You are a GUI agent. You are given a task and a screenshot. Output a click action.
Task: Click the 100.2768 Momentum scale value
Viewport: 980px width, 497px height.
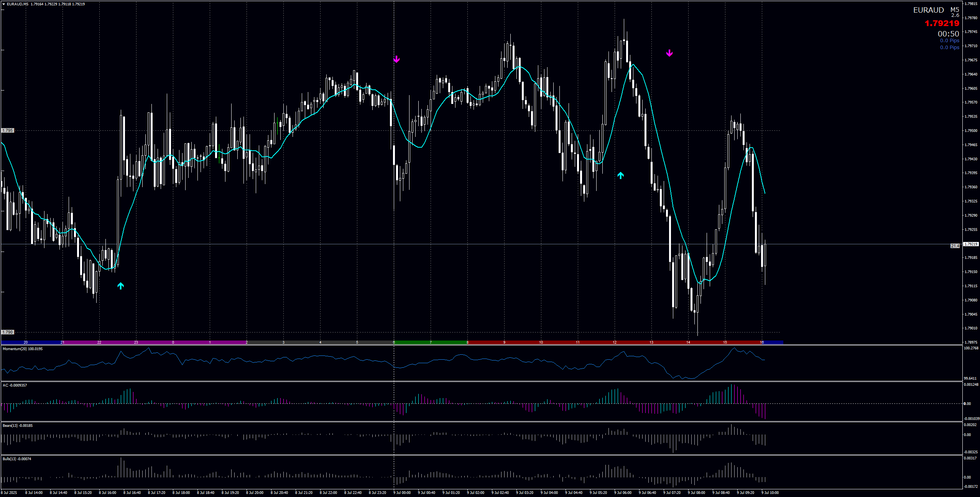click(971, 348)
